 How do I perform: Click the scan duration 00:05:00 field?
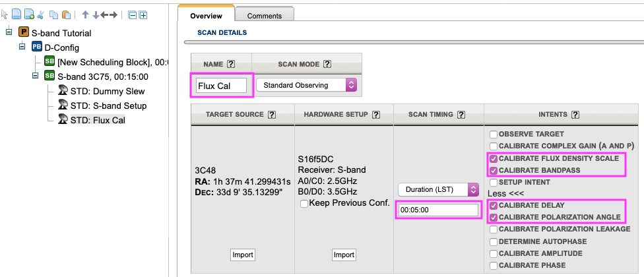click(438, 210)
